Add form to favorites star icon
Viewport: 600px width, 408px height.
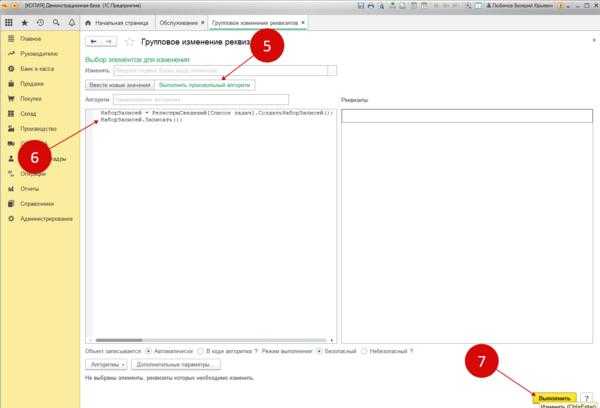point(130,42)
